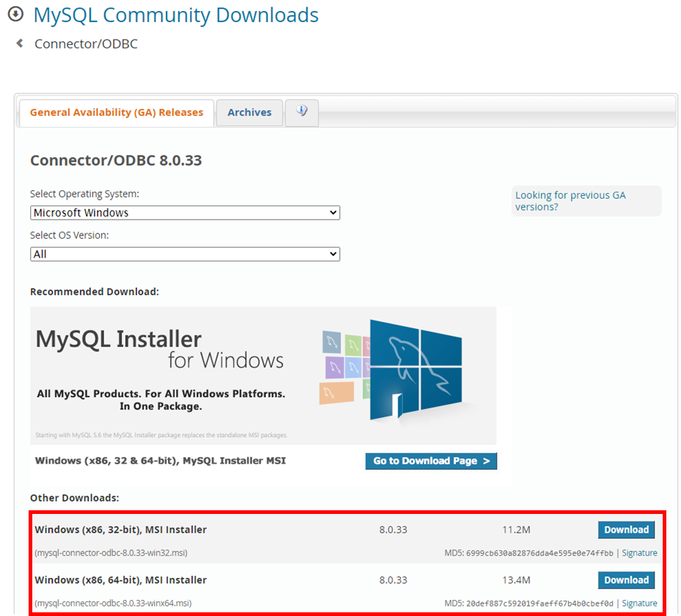Open the info icon tab
681x616 pixels.
(x=302, y=112)
